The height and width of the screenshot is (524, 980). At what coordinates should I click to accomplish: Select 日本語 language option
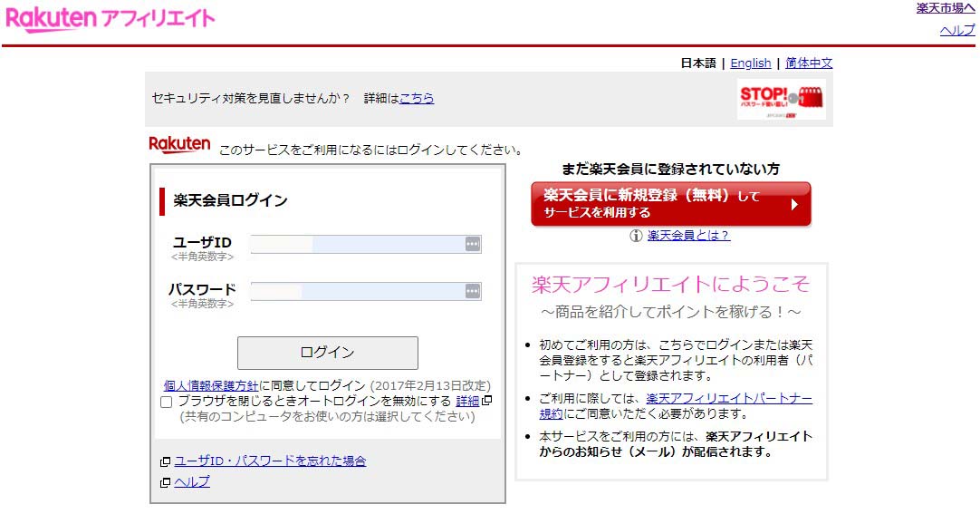pos(698,63)
